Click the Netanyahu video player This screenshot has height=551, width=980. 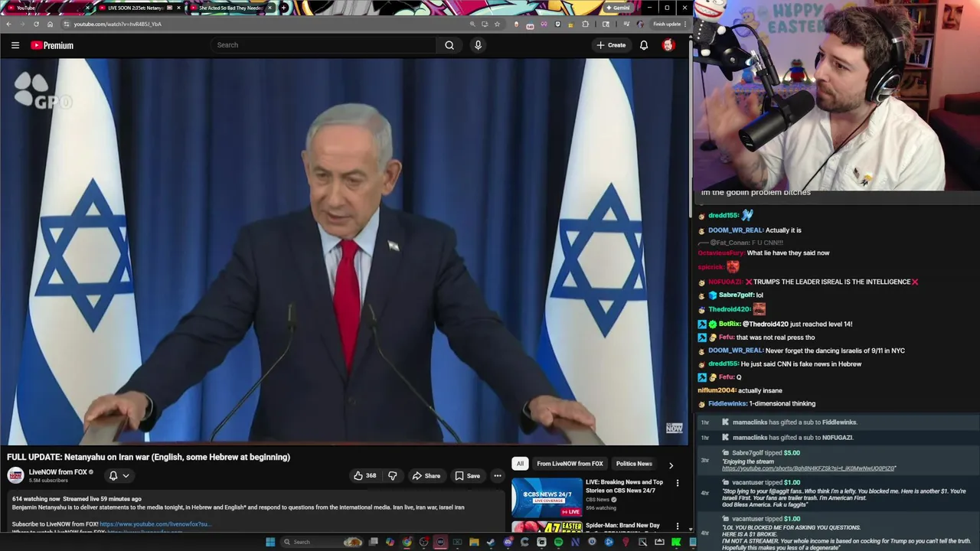click(x=344, y=251)
